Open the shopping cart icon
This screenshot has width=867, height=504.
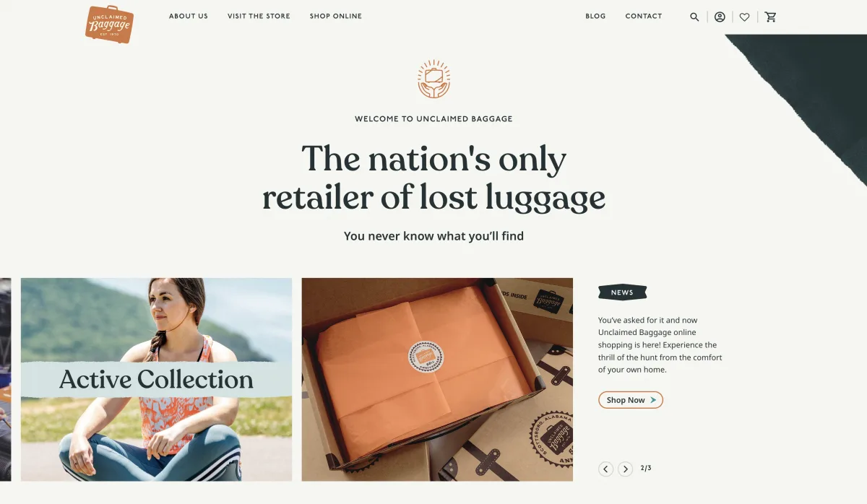point(770,17)
